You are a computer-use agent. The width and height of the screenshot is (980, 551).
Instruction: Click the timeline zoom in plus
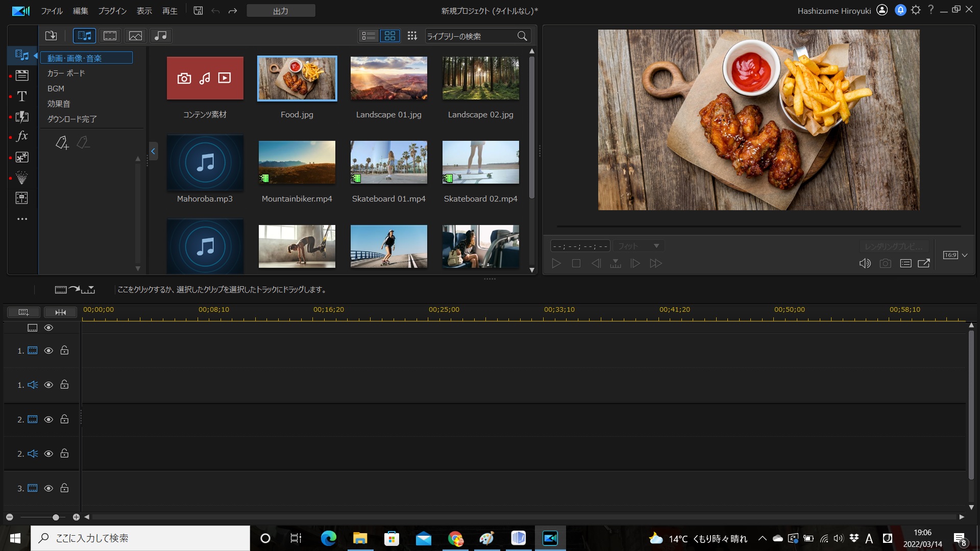click(x=76, y=517)
